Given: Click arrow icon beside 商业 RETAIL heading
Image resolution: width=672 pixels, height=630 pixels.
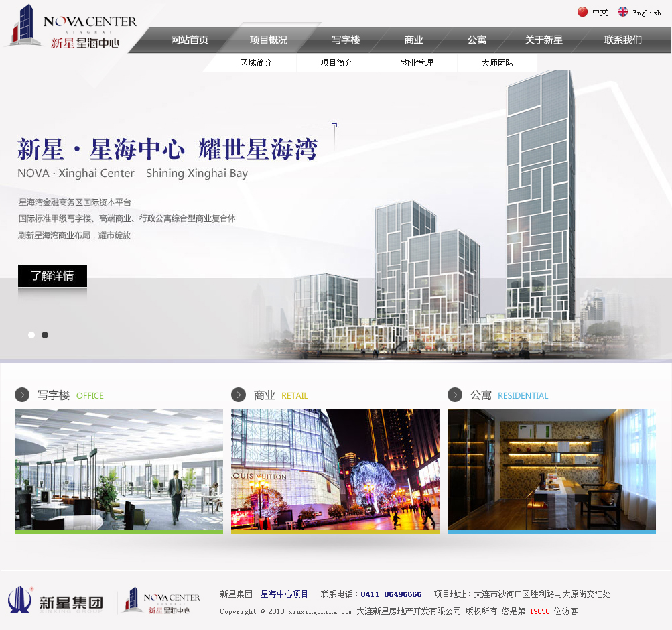Looking at the screenshot, I should (x=239, y=395).
